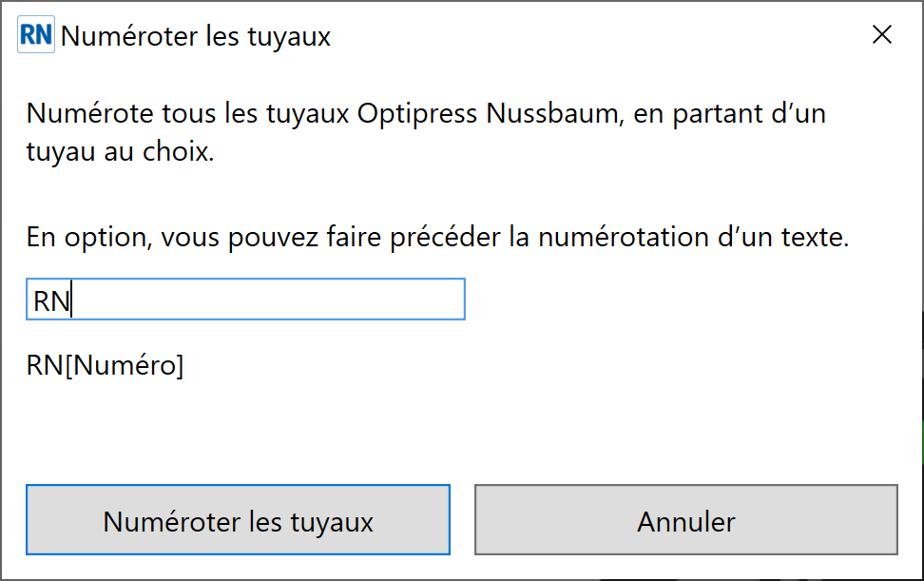Screen dimensions: 924x581
Task: Click the dialog title text in the title bar
Action: click(x=196, y=36)
